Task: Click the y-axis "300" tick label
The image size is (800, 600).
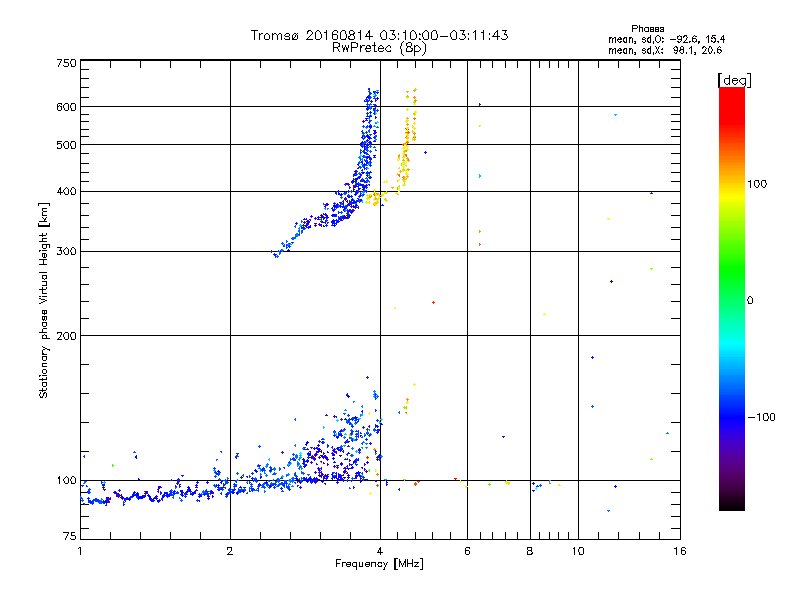Action: click(x=67, y=252)
